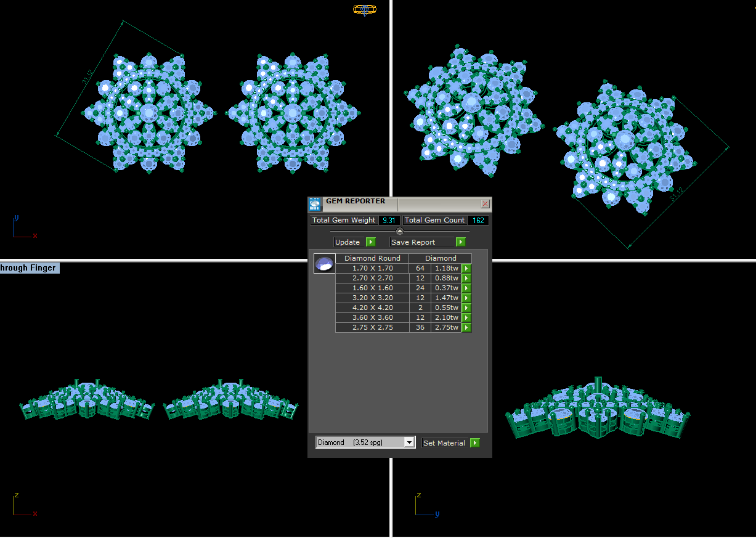Click the 0.37tw weight cell
The image size is (756, 538).
tap(446, 288)
